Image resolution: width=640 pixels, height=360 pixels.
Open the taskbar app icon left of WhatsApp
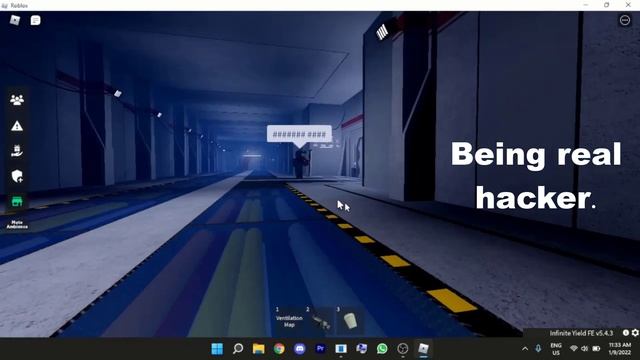[x=362, y=349]
